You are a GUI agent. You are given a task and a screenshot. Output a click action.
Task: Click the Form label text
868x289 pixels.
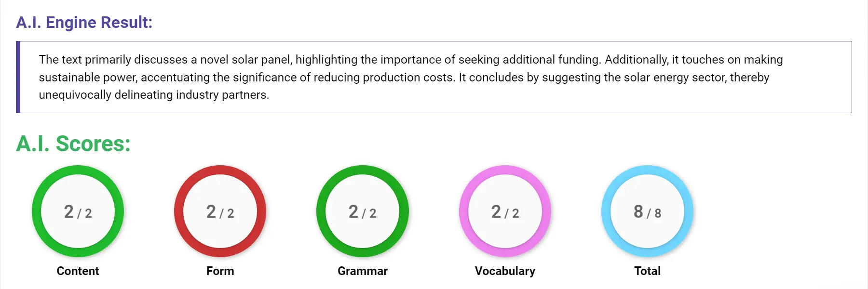tap(220, 271)
